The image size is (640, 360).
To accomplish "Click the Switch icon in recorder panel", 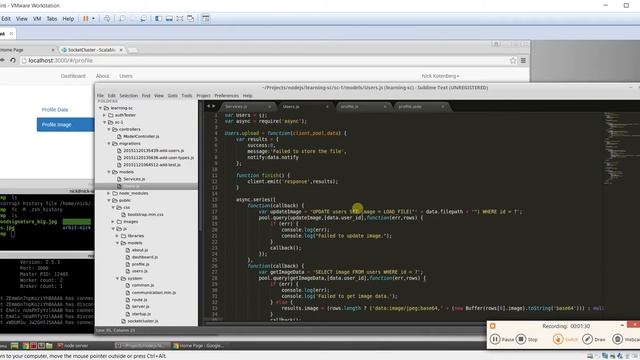I will click(x=558, y=339).
